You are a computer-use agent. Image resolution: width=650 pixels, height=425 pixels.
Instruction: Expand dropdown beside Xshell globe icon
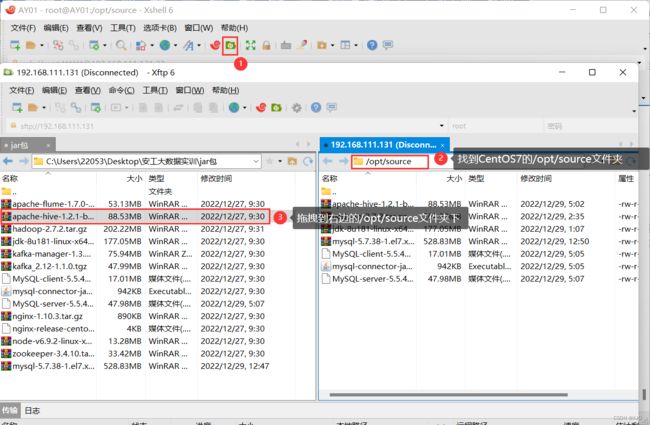175,45
